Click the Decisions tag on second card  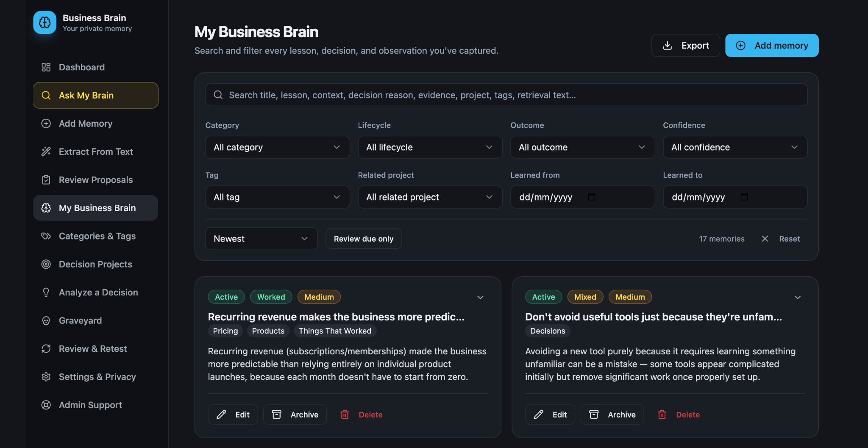coord(548,331)
